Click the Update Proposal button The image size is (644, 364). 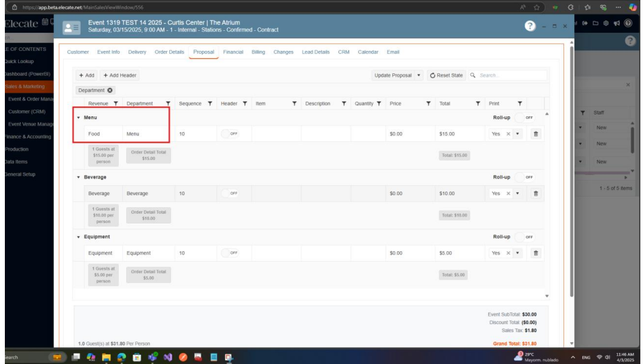pos(392,76)
